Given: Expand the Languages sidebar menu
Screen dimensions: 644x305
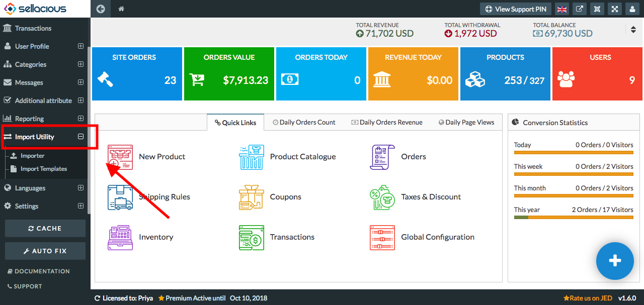Looking at the screenshot, I should tap(80, 188).
